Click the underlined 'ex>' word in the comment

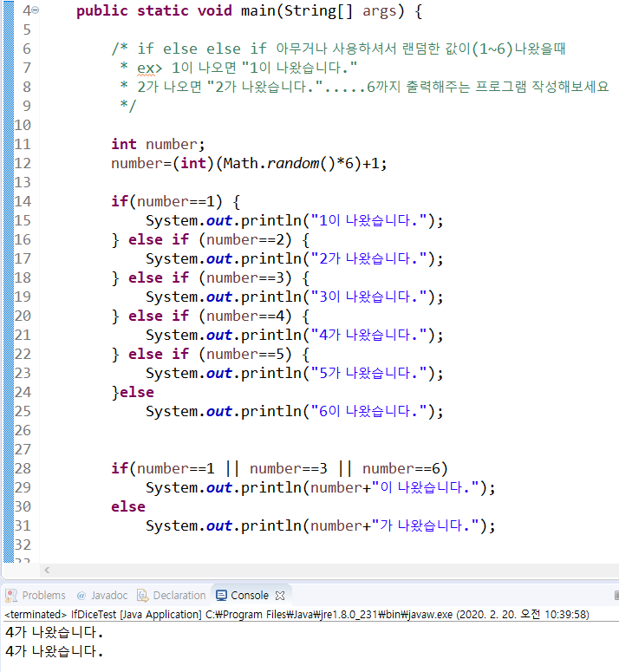149,68
